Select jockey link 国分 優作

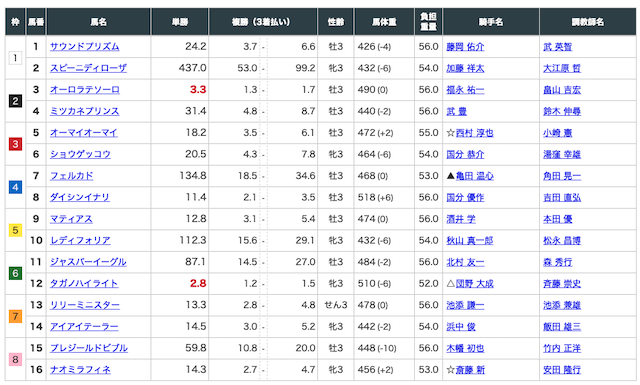pyautogui.click(x=465, y=198)
